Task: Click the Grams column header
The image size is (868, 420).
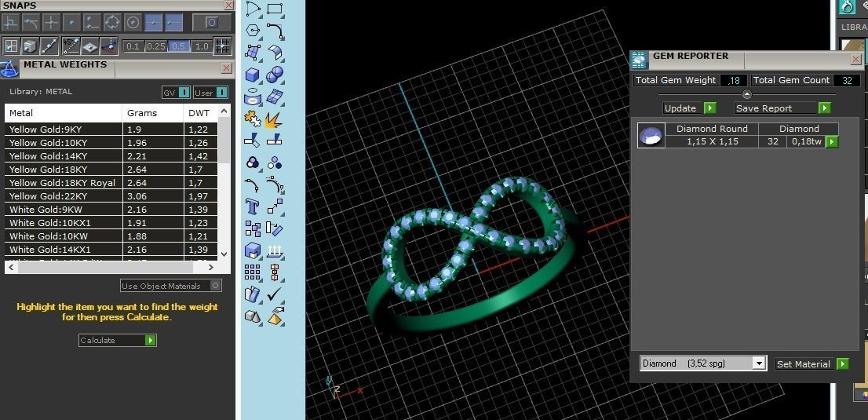Action: 152,113
